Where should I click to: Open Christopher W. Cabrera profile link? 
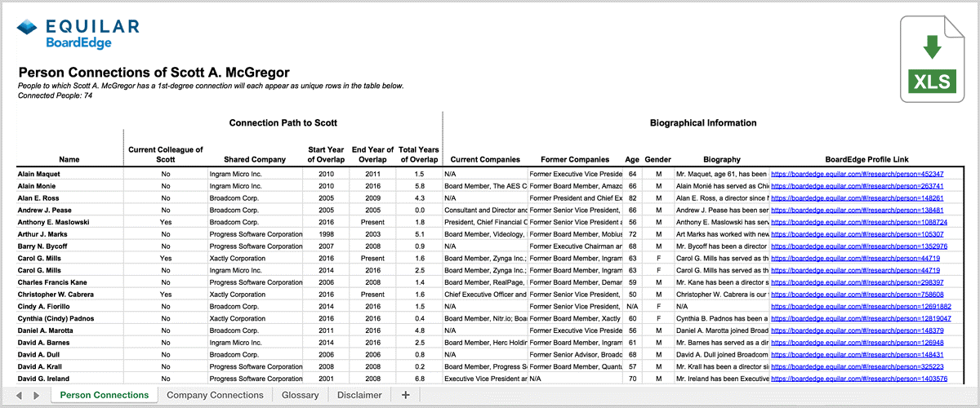tap(857, 295)
